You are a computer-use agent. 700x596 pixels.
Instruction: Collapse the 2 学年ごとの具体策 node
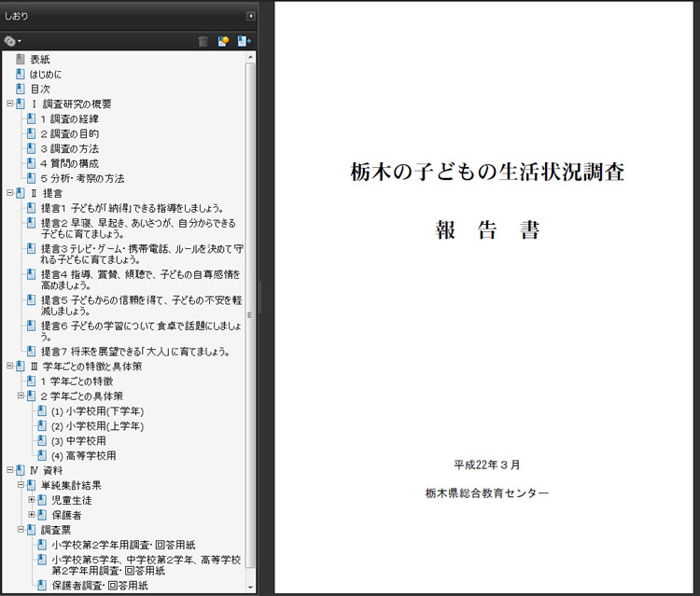click(x=20, y=395)
